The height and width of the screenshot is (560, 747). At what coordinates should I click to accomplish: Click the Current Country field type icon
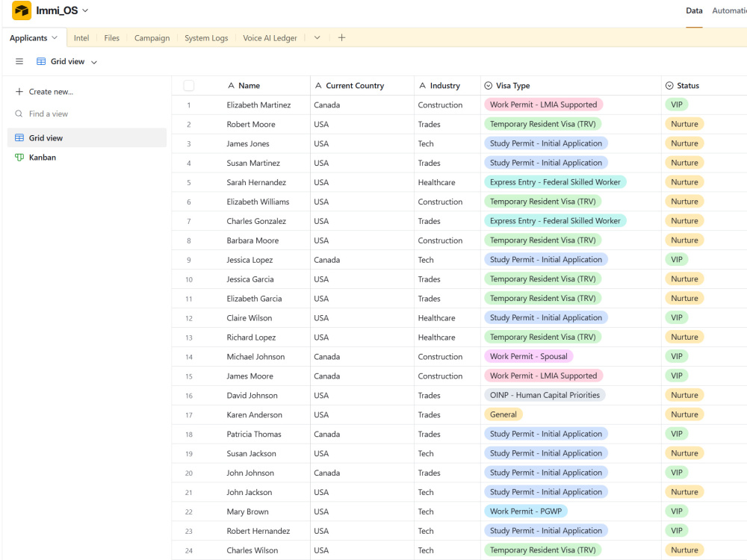click(318, 86)
